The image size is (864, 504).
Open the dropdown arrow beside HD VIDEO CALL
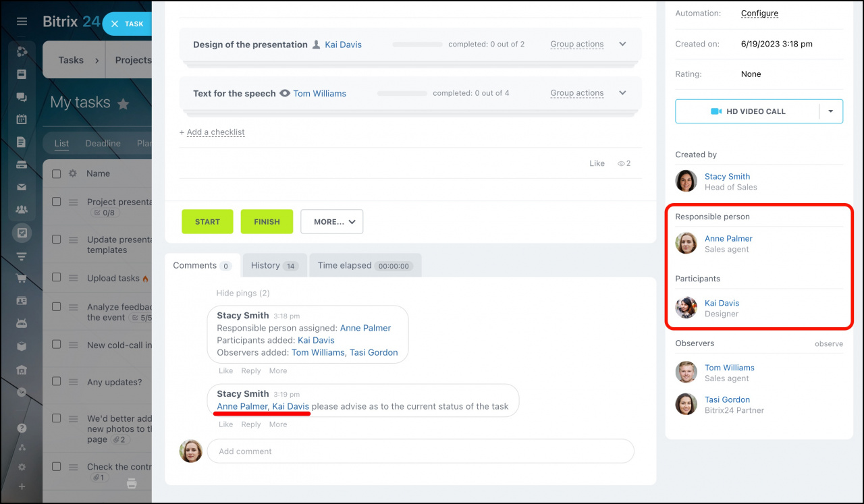click(830, 111)
